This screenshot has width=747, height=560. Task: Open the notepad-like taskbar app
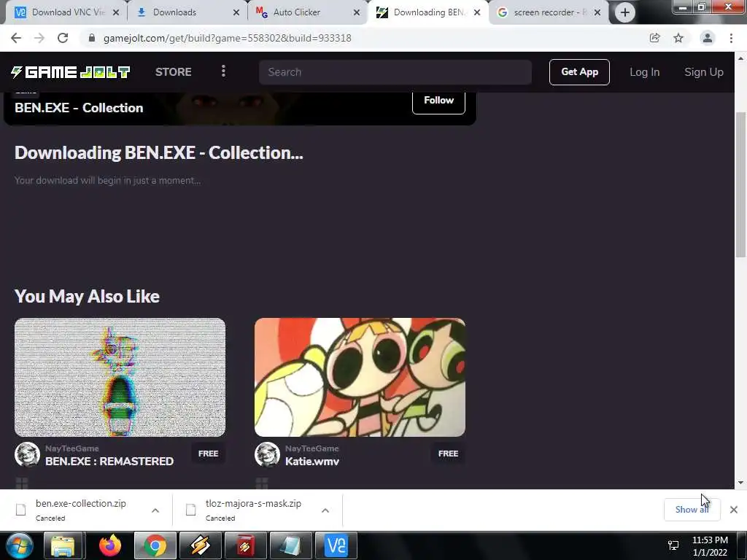coord(290,545)
